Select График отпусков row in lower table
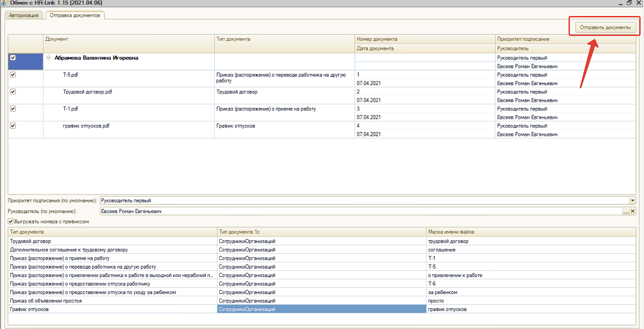Screen dimensions: 644x329 [x=113, y=309]
